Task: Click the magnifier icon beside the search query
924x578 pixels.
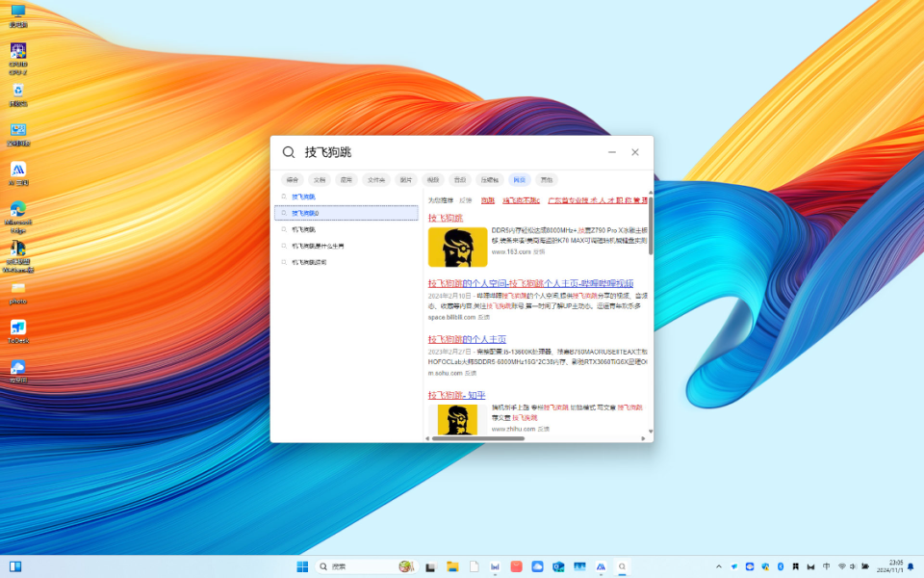Action: [x=288, y=152]
